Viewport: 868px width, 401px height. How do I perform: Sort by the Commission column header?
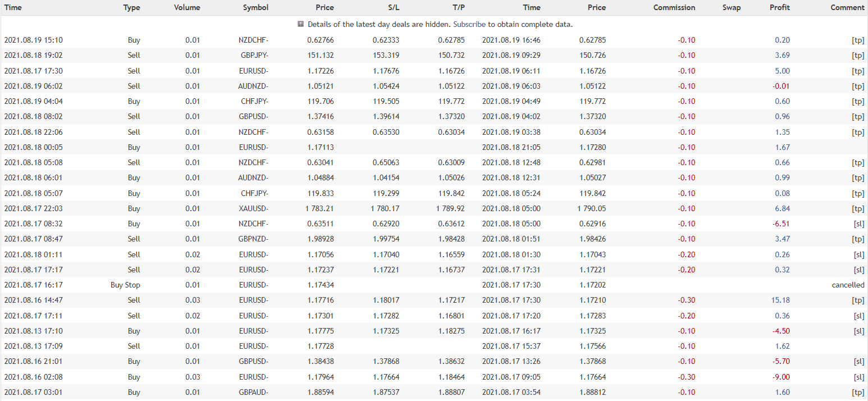674,7
